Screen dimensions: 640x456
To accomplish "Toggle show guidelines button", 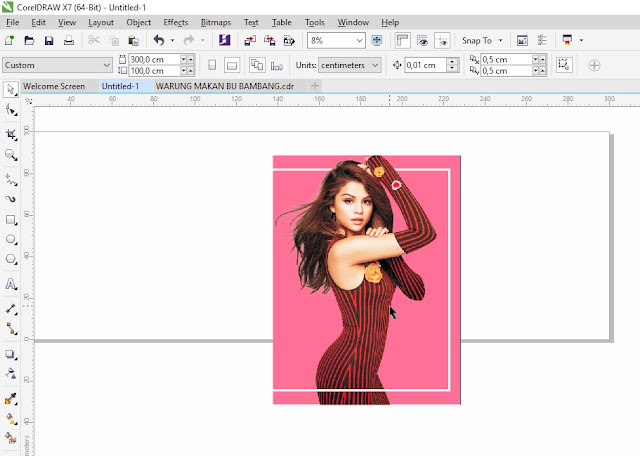I will click(442, 40).
